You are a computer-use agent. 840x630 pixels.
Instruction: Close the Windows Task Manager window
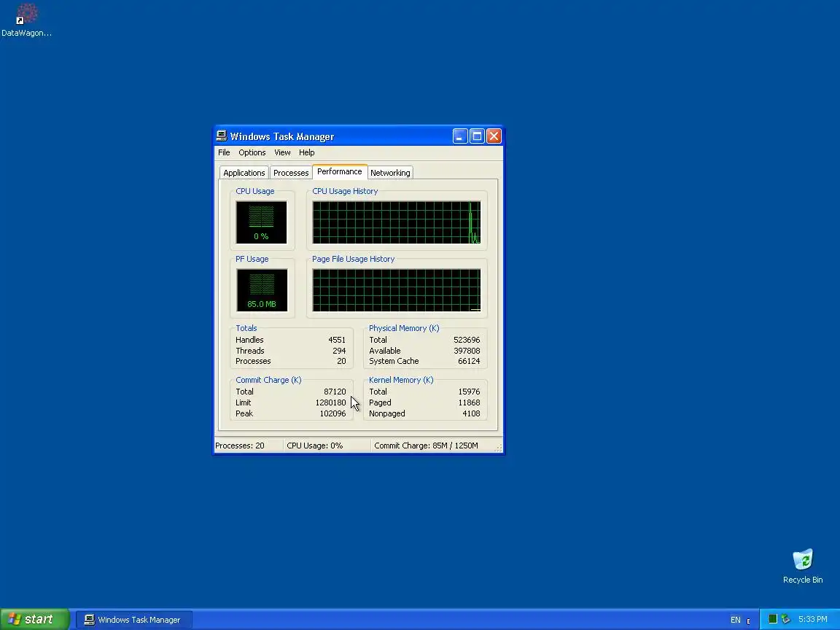(494, 136)
